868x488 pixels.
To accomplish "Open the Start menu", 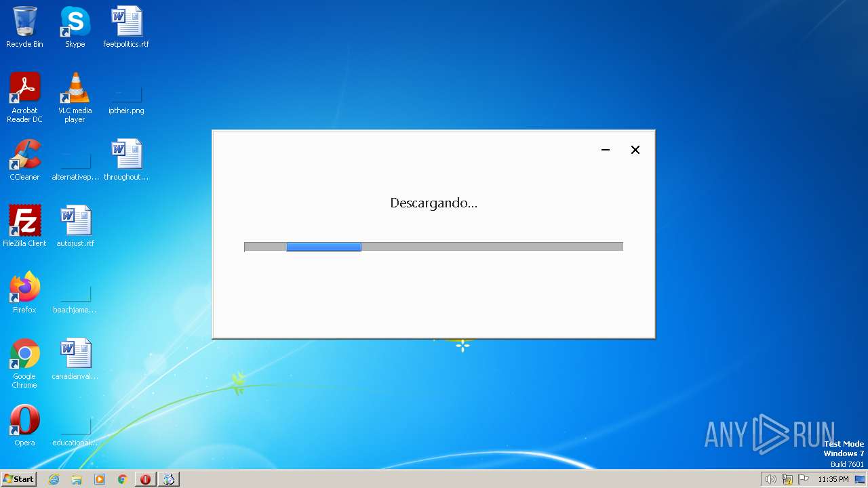I will 19,479.
